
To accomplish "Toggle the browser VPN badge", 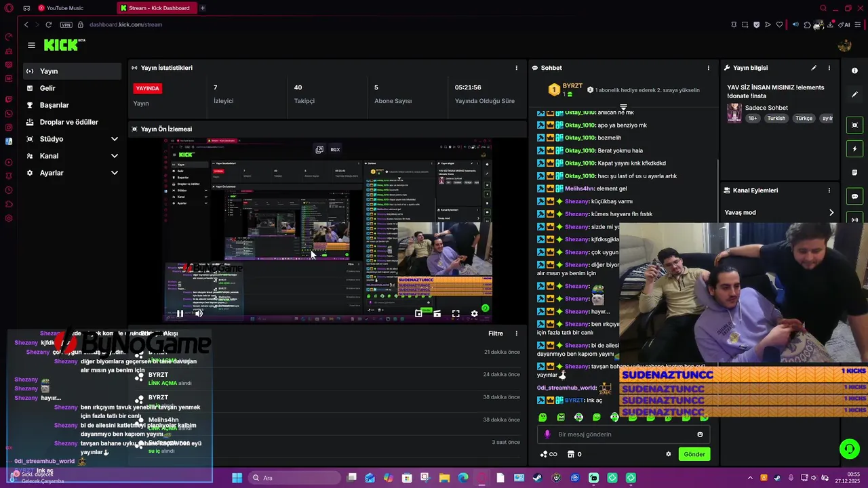I will pos(66,24).
